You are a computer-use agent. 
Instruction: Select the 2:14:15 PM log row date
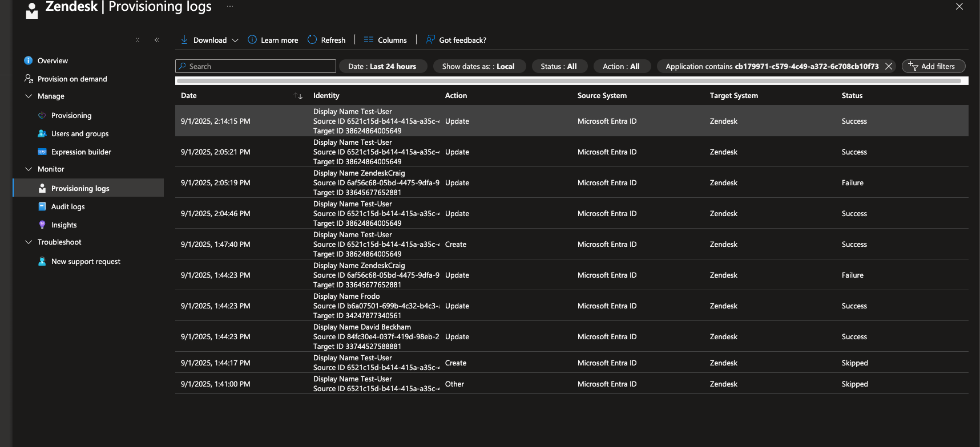pos(216,121)
